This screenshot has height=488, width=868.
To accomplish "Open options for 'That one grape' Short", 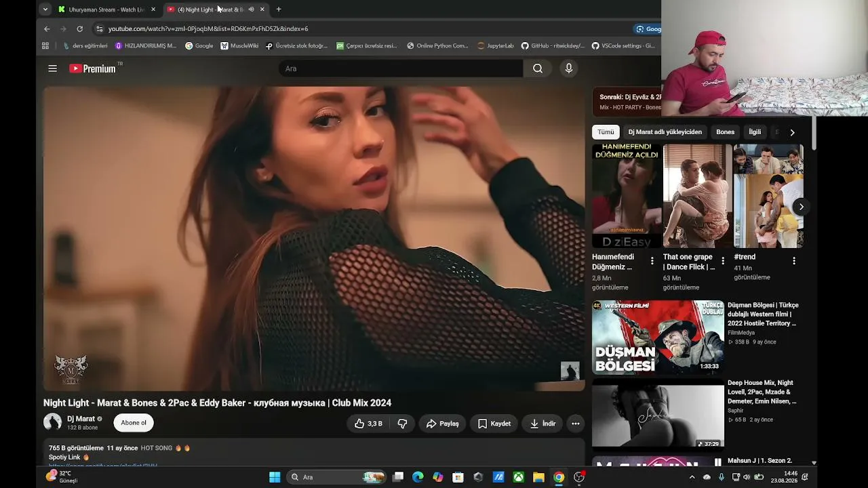I will pos(723,261).
